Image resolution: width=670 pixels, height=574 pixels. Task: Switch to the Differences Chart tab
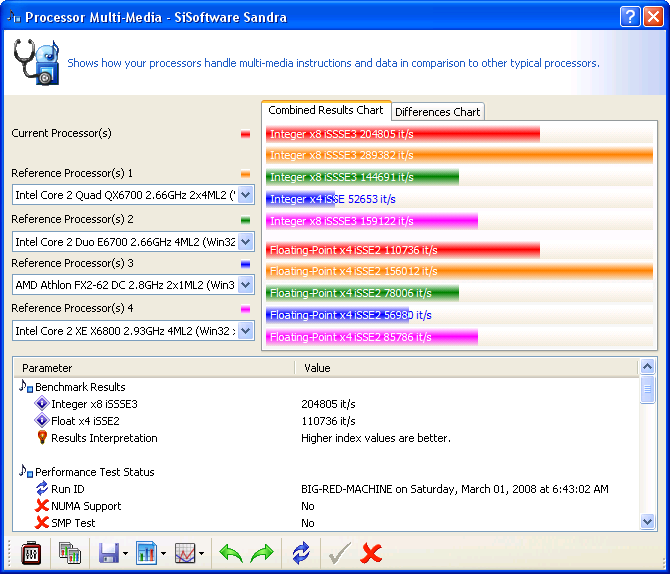click(438, 112)
